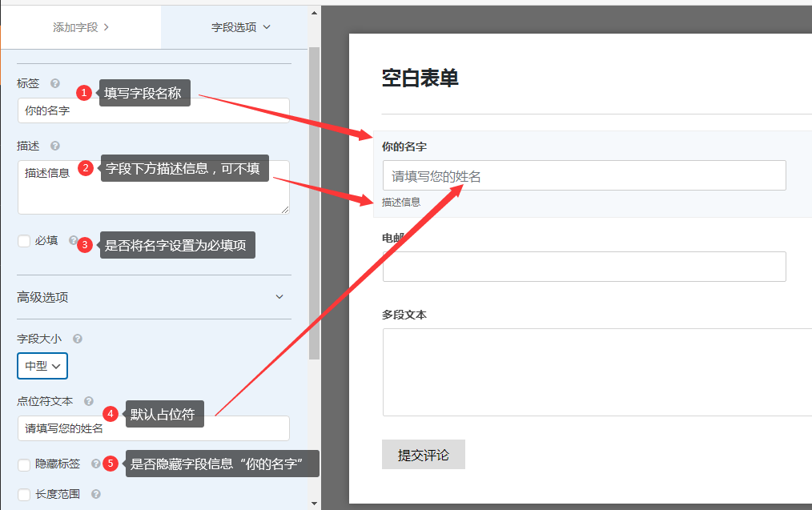The image size is (812, 510).
Task: Click the left panel vertical scrollbar
Action: click(x=314, y=200)
